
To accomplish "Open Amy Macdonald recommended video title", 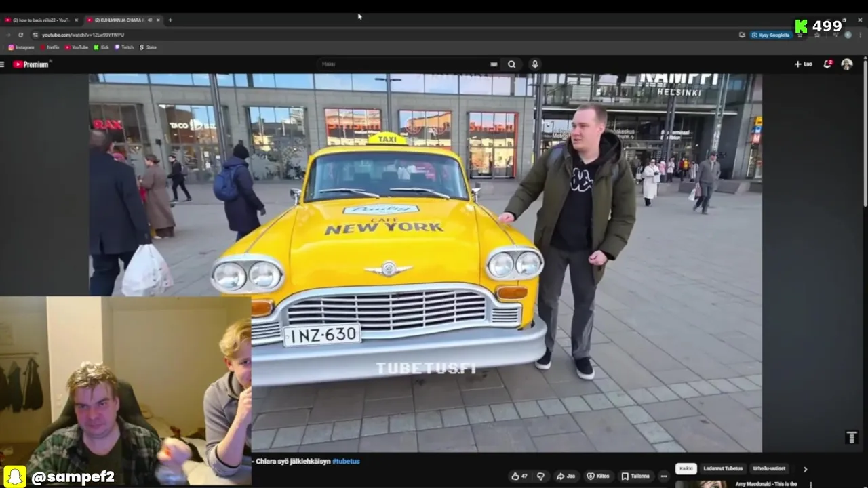I will [x=766, y=484].
